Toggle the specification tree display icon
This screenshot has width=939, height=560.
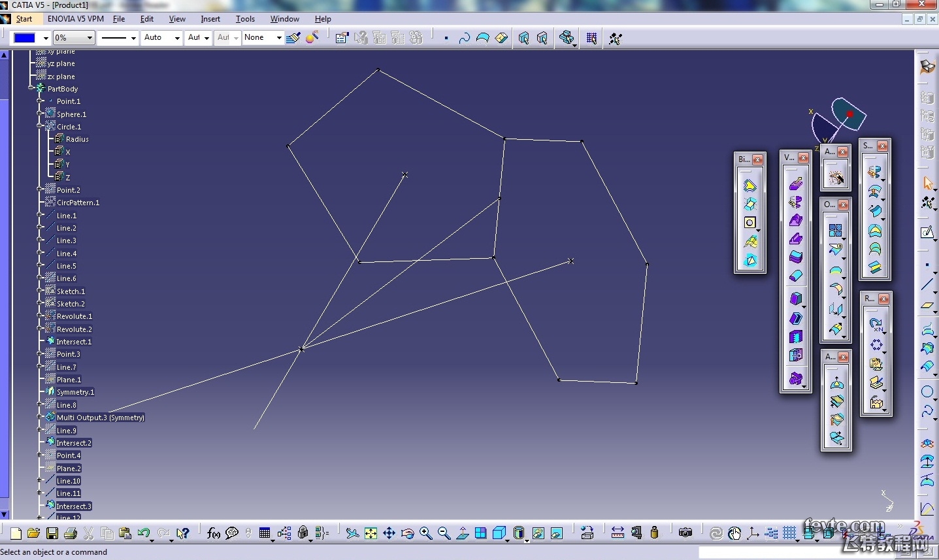tap(771, 533)
